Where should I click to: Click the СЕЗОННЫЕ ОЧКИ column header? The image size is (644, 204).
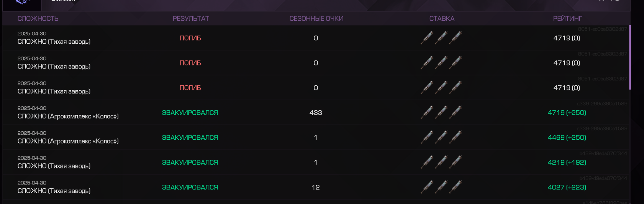pyautogui.click(x=316, y=18)
